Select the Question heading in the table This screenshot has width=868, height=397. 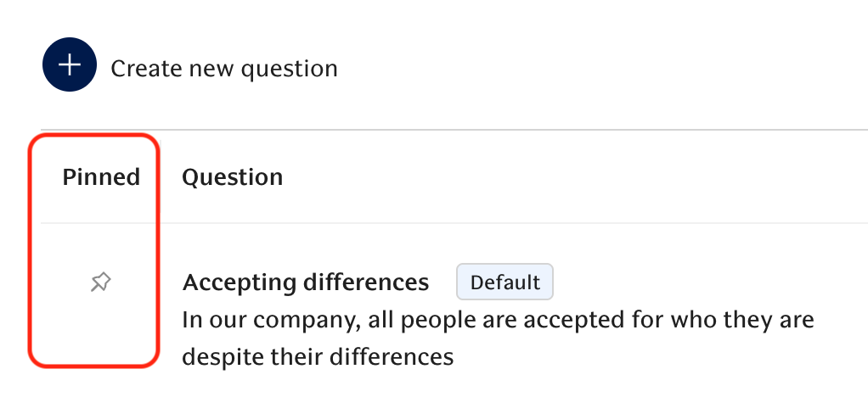(x=232, y=177)
